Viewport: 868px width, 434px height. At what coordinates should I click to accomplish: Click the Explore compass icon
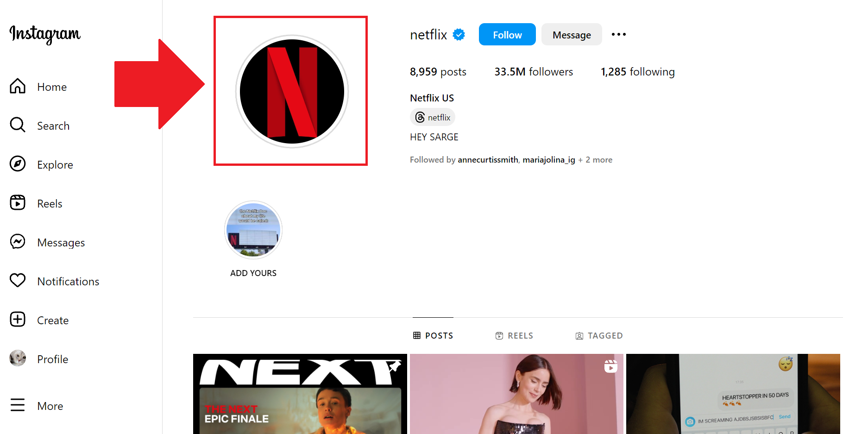18,164
